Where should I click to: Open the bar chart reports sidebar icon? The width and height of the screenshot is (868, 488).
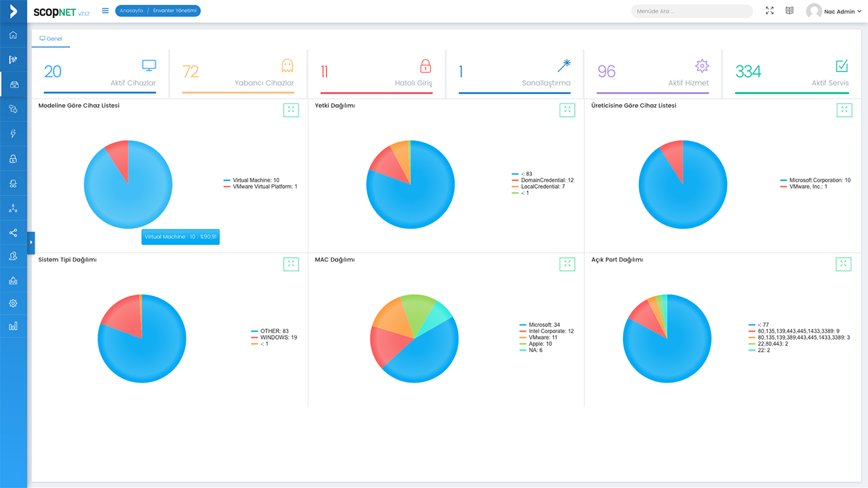coord(13,326)
